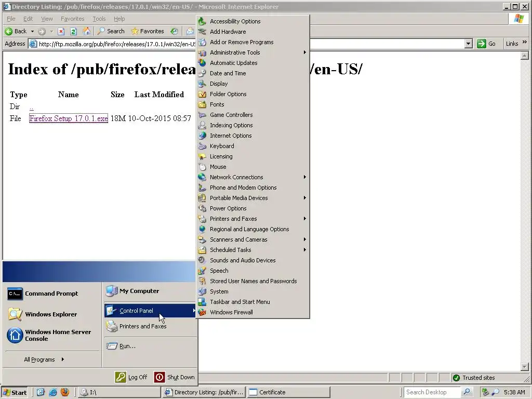Open the Help menu
Screen dimensions: 532x399
point(119,19)
